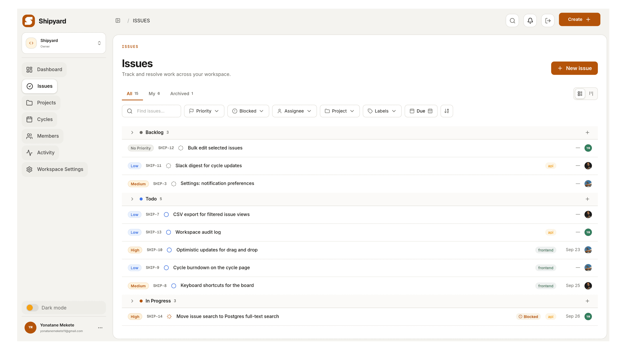Open the Blocked filter dropdown
This screenshot has height=362, width=644.
tap(248, 111)
